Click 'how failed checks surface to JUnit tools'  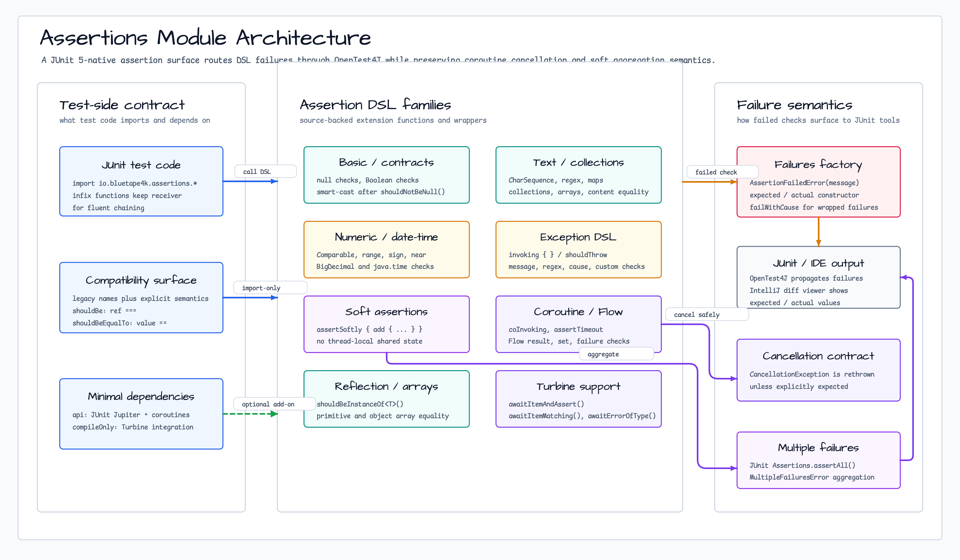pyautogui.click(x=818, y=120)
